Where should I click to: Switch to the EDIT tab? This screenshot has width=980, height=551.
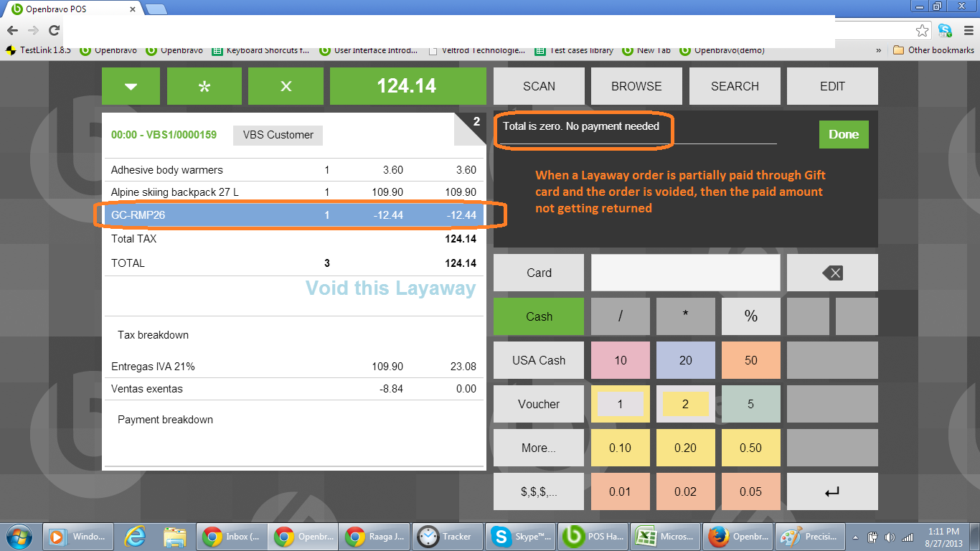(x=832, y=86)
